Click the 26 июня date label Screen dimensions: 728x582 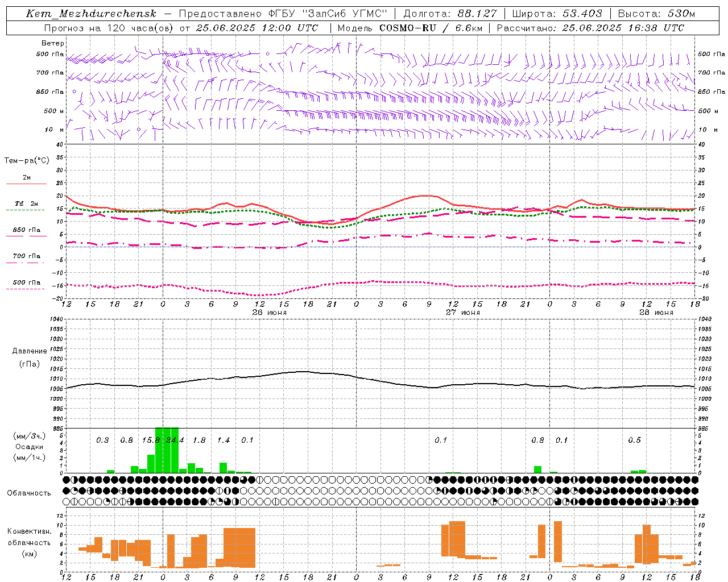coord(270,312)
